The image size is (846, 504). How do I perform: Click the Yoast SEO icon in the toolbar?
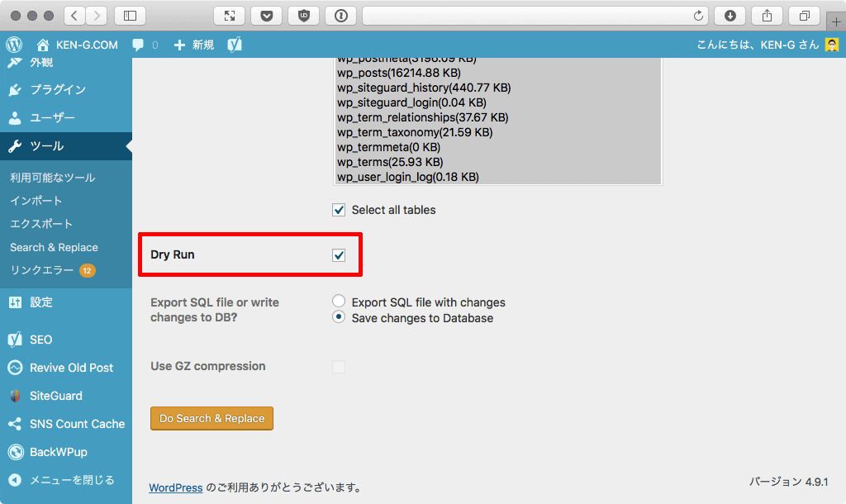[x=235, y=45]
